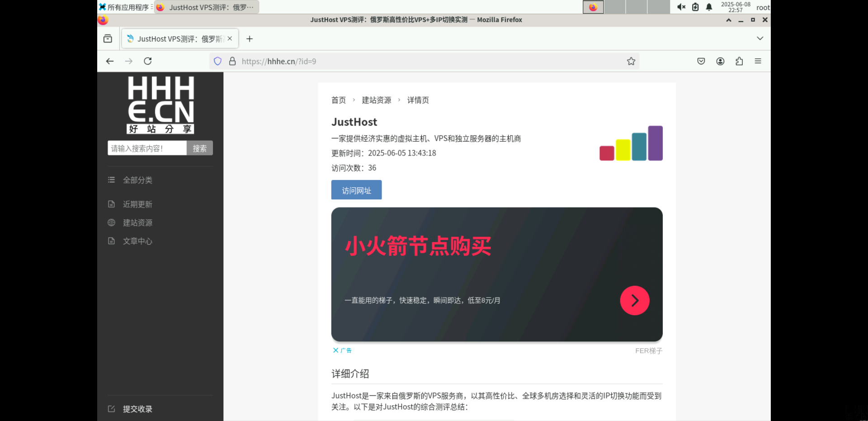Click the 小火箭节点购买 ad headline
The height and width of the screenshot is (421, 868).
coord(418,246)
